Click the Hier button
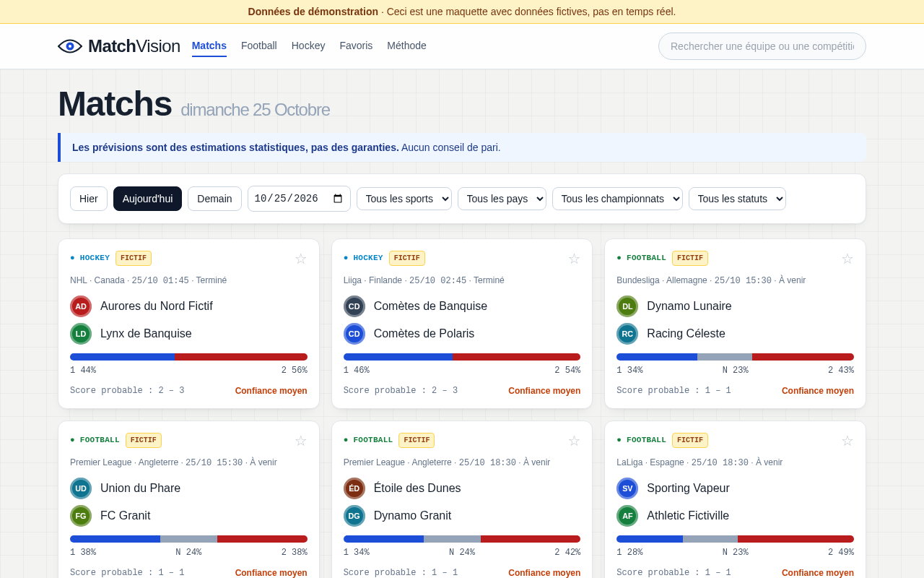The height and width of the screenshot is (578, 924). click(89, 199)
